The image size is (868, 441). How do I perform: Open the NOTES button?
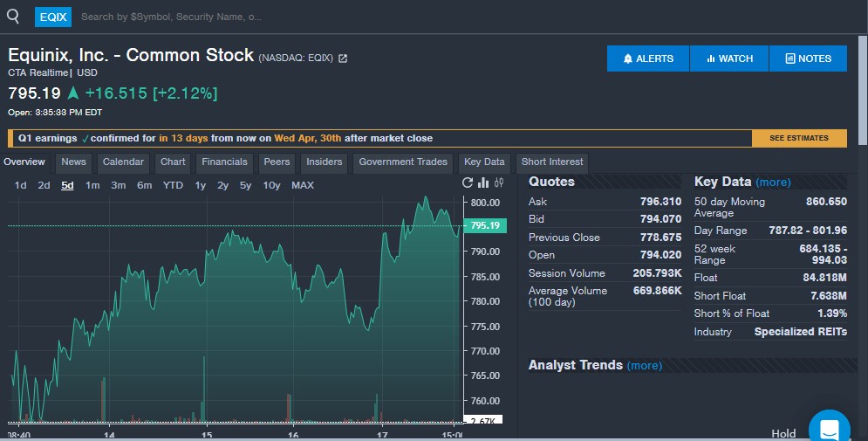[808, 59]
